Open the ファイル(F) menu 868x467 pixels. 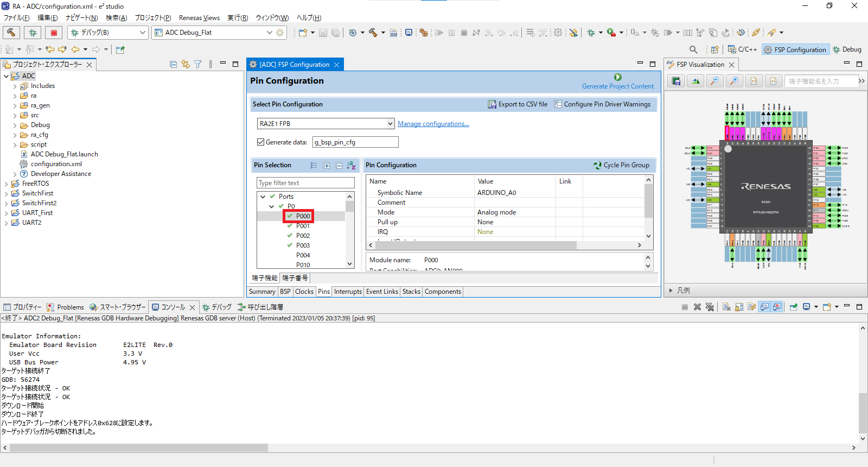[x=16, y=18]
